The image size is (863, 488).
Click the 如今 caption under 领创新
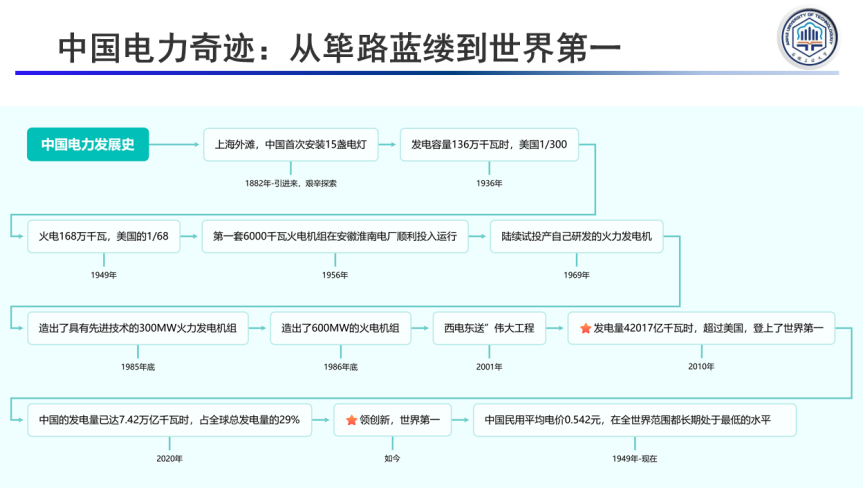pos(391,458)
